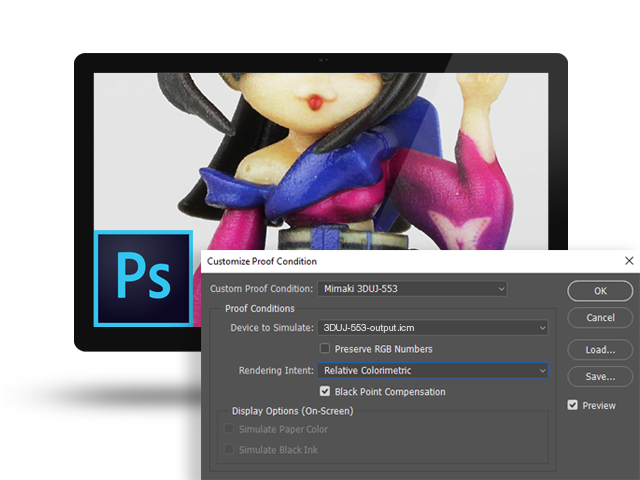Click the Save... button
The width and height of the screenshot is (640, 480).
pyautogui.click(x=600, y=377)
